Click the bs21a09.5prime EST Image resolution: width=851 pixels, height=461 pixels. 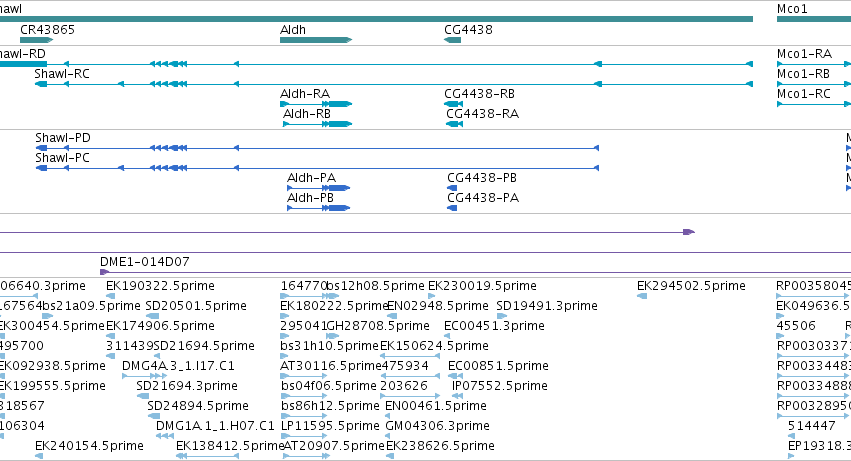[91, 306]
